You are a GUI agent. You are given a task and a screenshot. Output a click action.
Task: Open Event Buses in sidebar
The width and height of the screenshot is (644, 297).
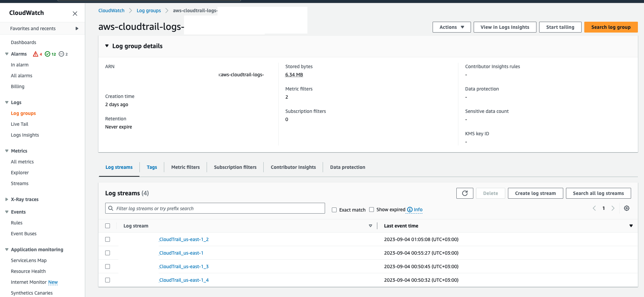coord(24,234)
